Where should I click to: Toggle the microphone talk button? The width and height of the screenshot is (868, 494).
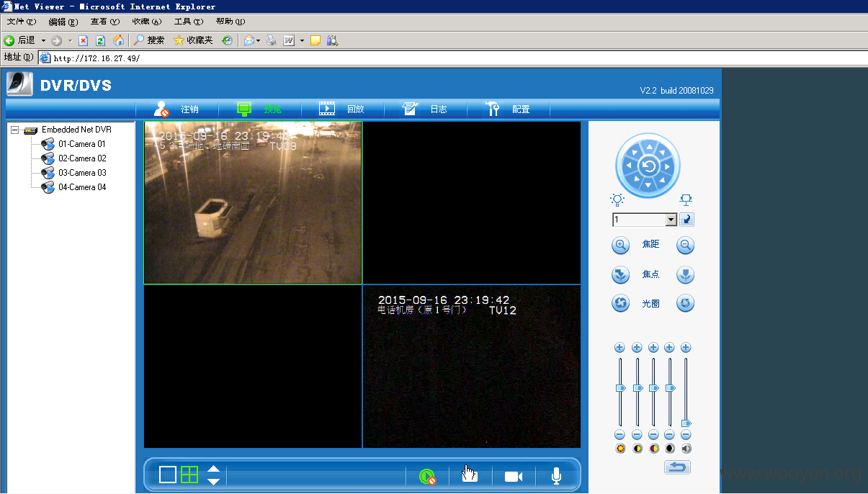tap(556, 476)
